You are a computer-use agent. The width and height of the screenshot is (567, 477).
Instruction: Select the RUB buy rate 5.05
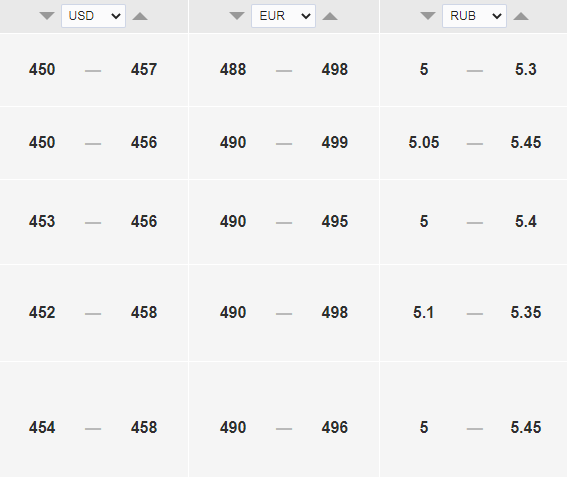tap(424, 142)
